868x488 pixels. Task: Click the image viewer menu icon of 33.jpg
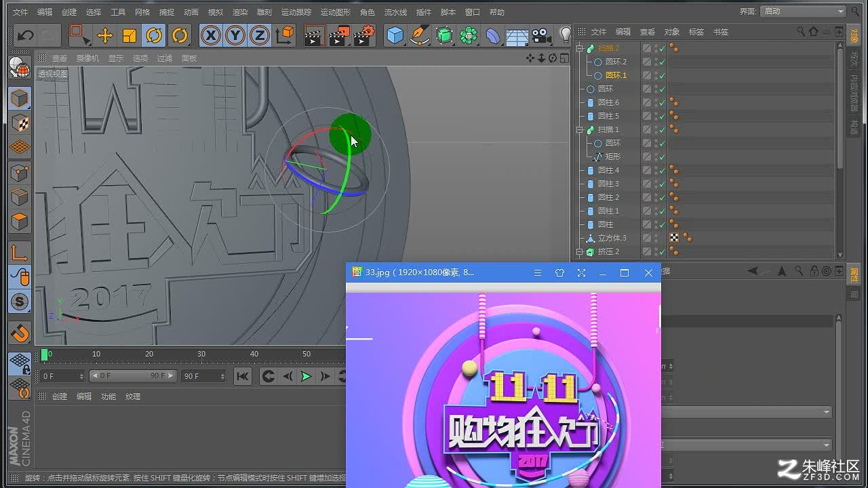pos(538,272)
